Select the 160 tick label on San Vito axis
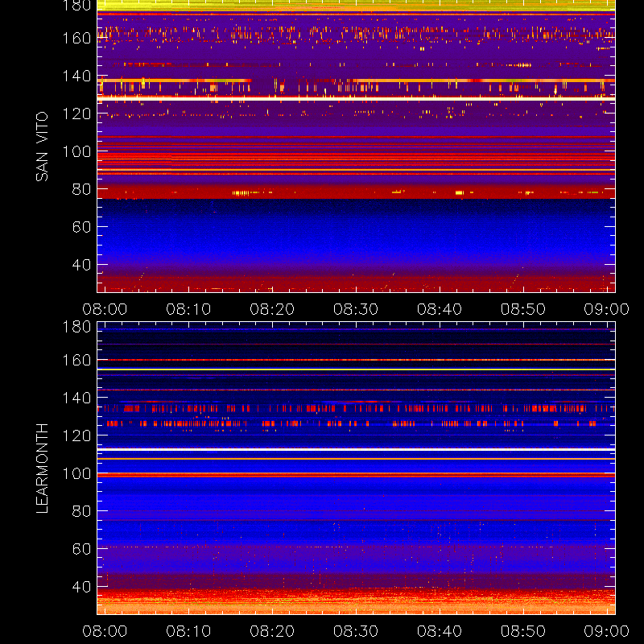The height and width of the screenshot is (644, 644). [x=76, y=38]
